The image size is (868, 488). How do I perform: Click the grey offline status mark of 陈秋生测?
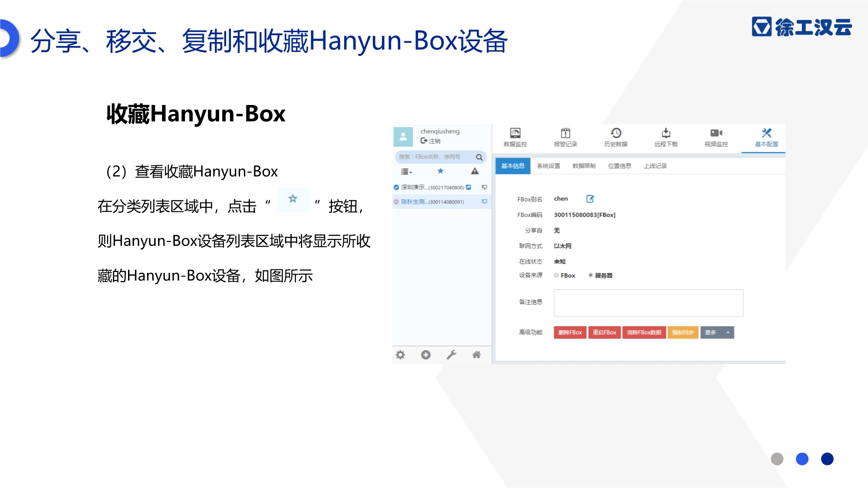[396, 202]
